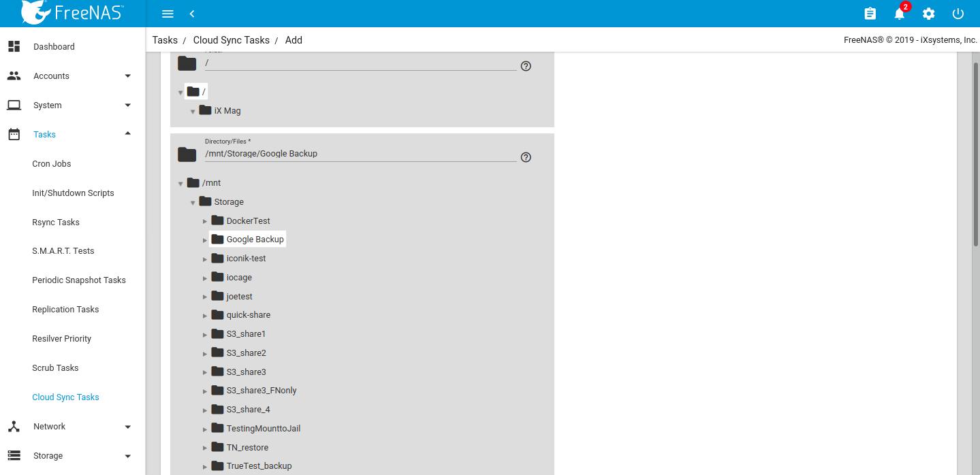The height and width of the screenshot is (475, 980).
Task: Show help for the remote Folder field
Action: pyautogui.click(x=526, y=66)
